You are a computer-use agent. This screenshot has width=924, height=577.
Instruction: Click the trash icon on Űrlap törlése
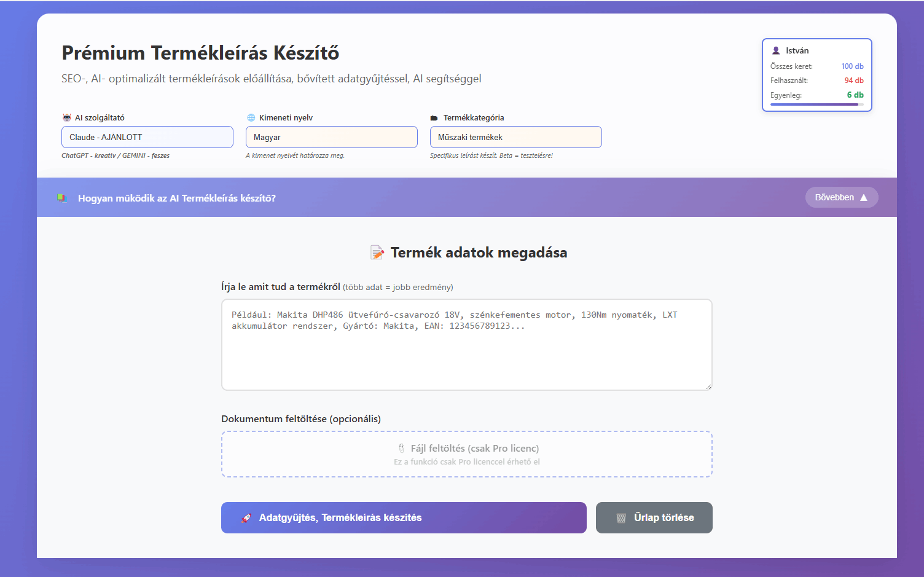tap(621, 518)
